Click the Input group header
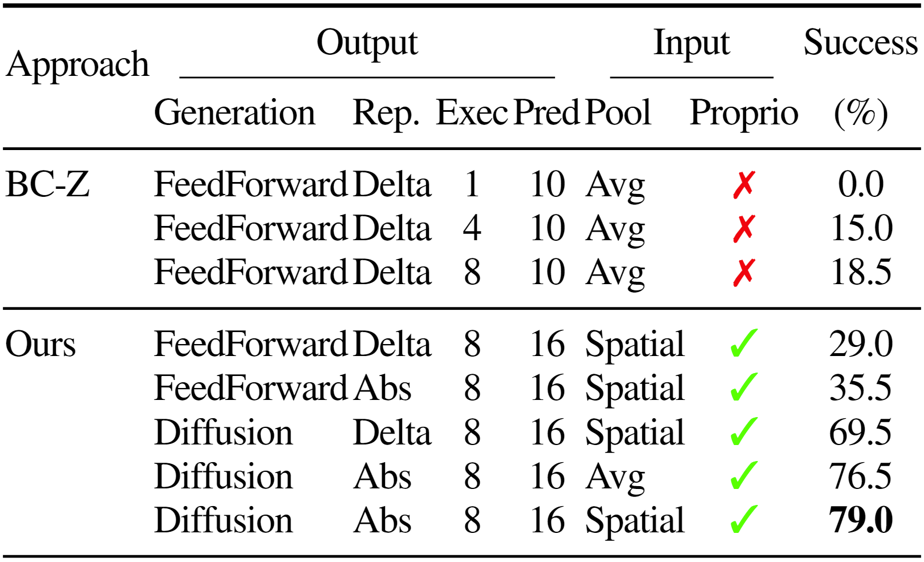The width and height of the screenshot is (924, 562). pos(691,43)
